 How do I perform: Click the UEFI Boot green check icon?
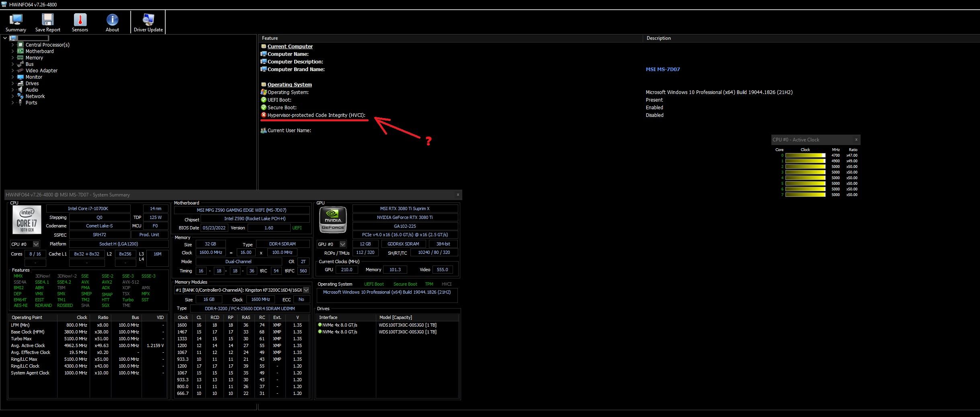[264, 100]
